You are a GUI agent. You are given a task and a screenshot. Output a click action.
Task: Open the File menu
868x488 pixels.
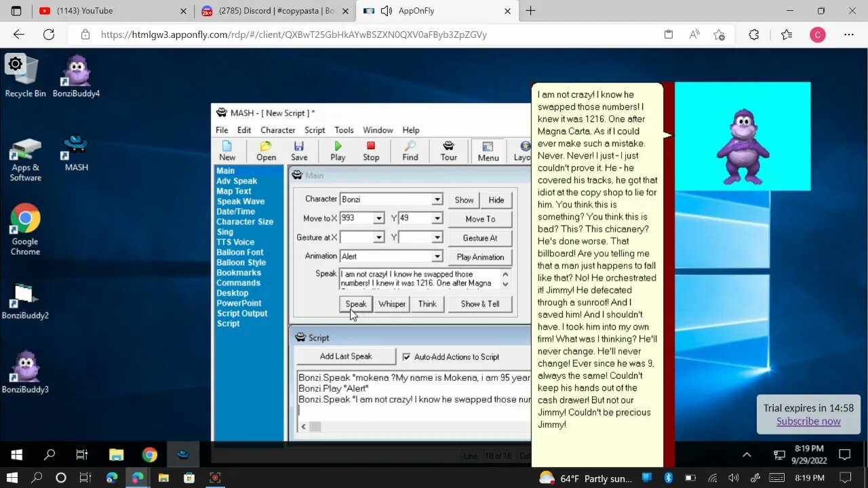(x=222, y=130)
